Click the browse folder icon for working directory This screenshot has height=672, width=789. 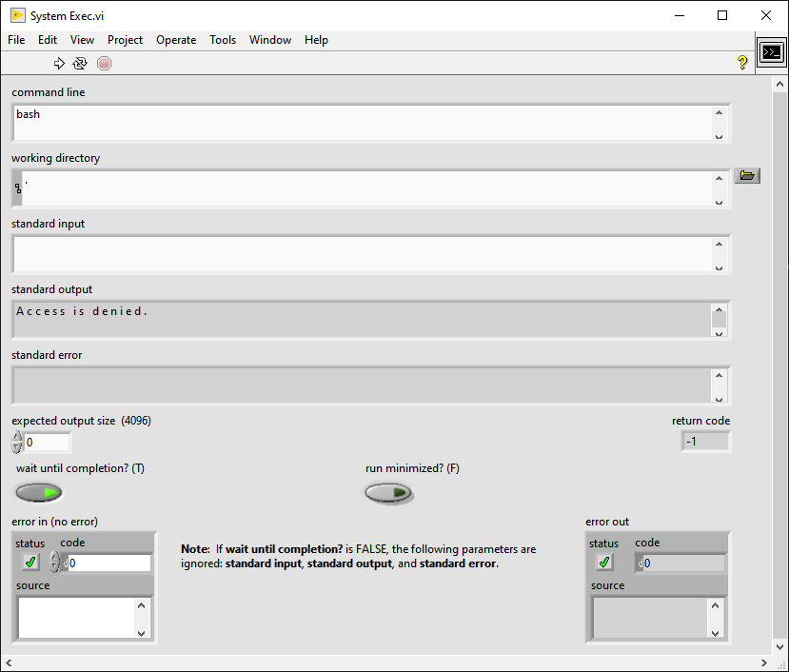coord(747,176)
